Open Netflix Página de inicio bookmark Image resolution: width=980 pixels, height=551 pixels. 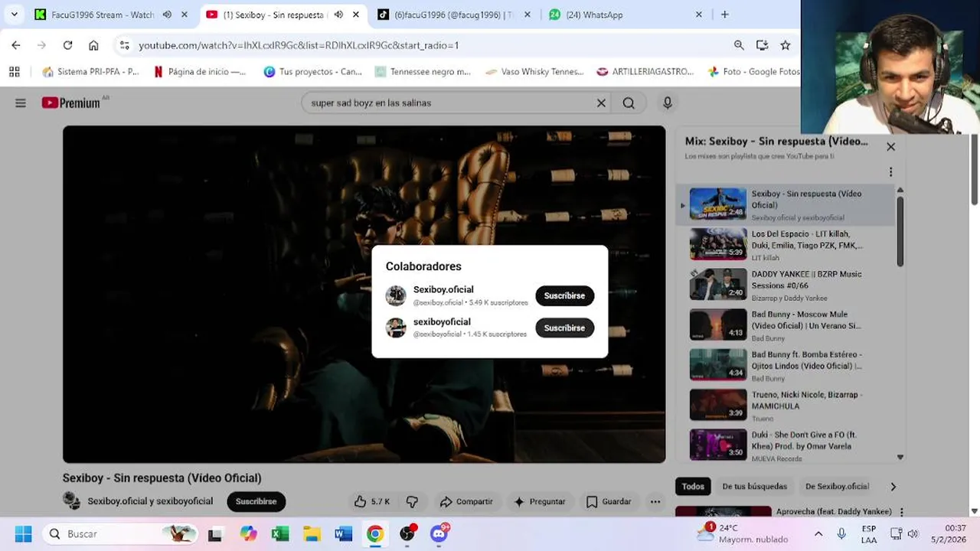[x=200, y=71]
